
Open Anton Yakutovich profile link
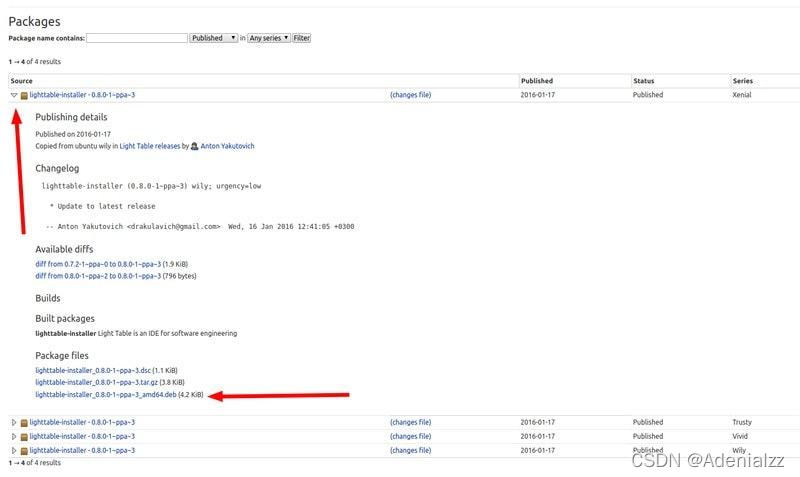point(228,146)
